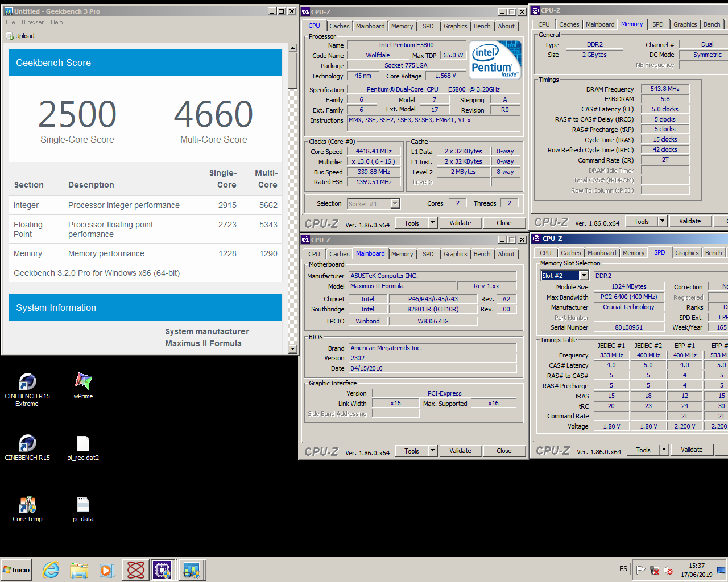This screenshot has width=728, height=582.
Task: Open Action Center flag in system tray
Action: [641, 570]
